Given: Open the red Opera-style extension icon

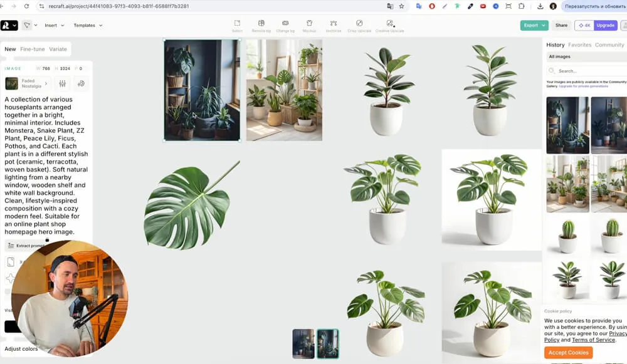Looking at the screenshot, I should (x=432, y=6).
